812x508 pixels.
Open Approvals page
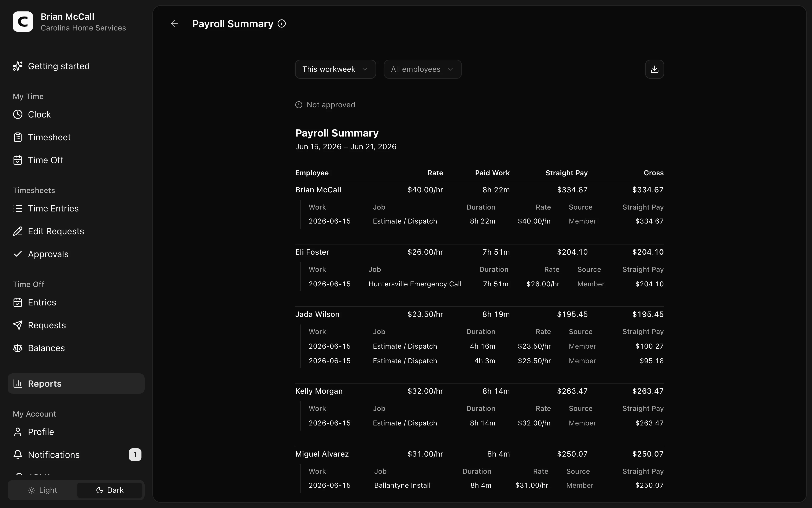(x=76, y=254)
